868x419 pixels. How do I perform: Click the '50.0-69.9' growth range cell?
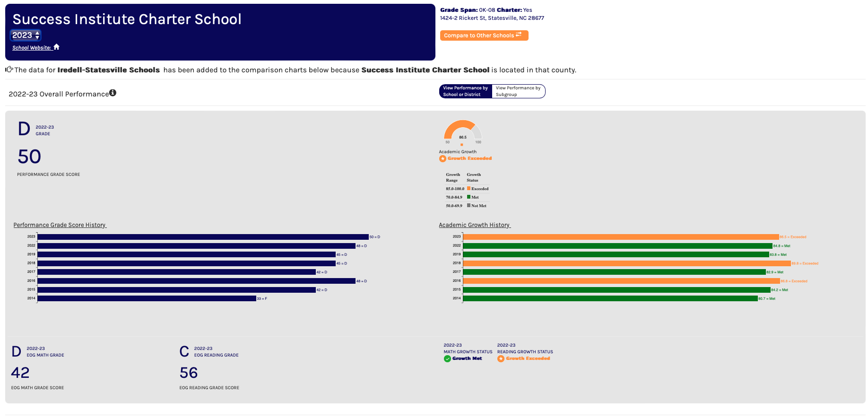point(454,206)
